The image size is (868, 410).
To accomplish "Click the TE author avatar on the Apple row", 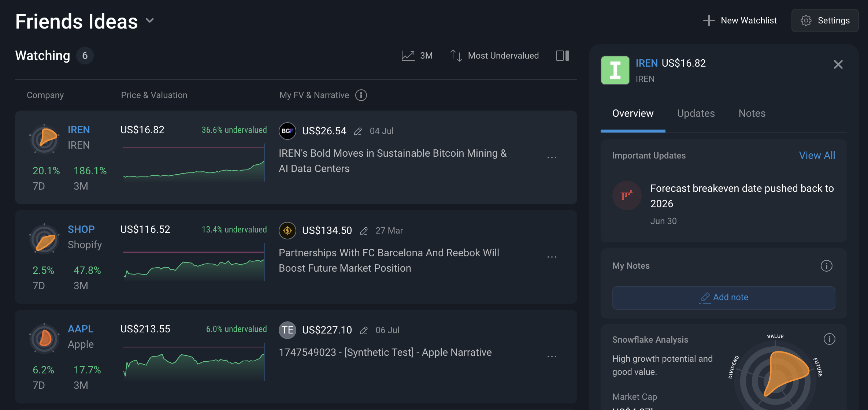I will (x=288, y=330).
